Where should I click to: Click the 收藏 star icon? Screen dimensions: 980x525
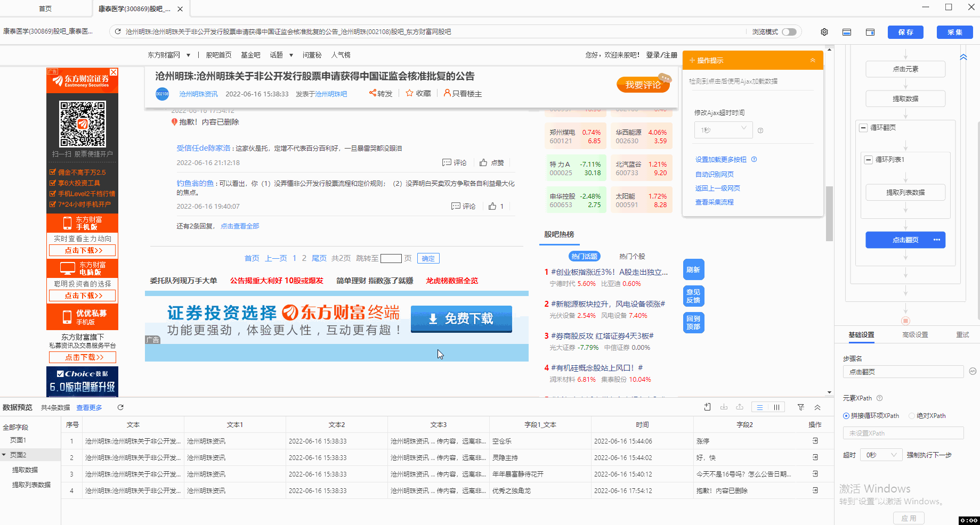(x=409, y=93)
